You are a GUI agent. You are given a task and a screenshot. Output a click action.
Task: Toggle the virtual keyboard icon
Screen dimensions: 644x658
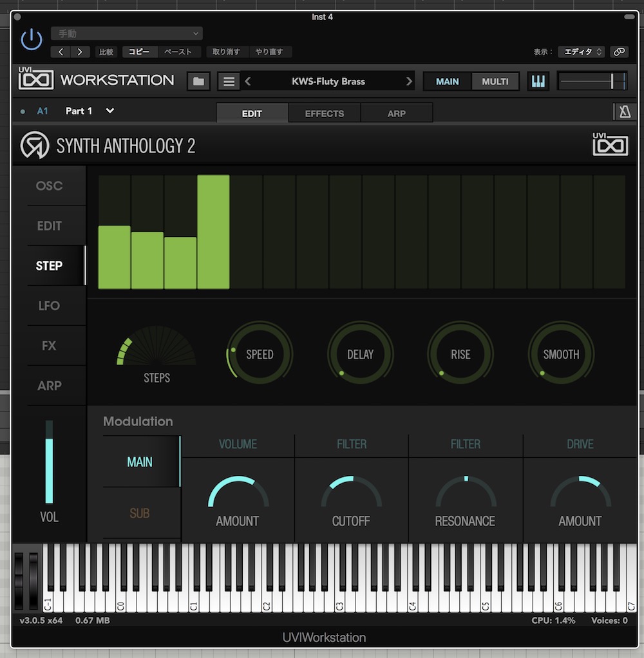click(x=538, y=81)
